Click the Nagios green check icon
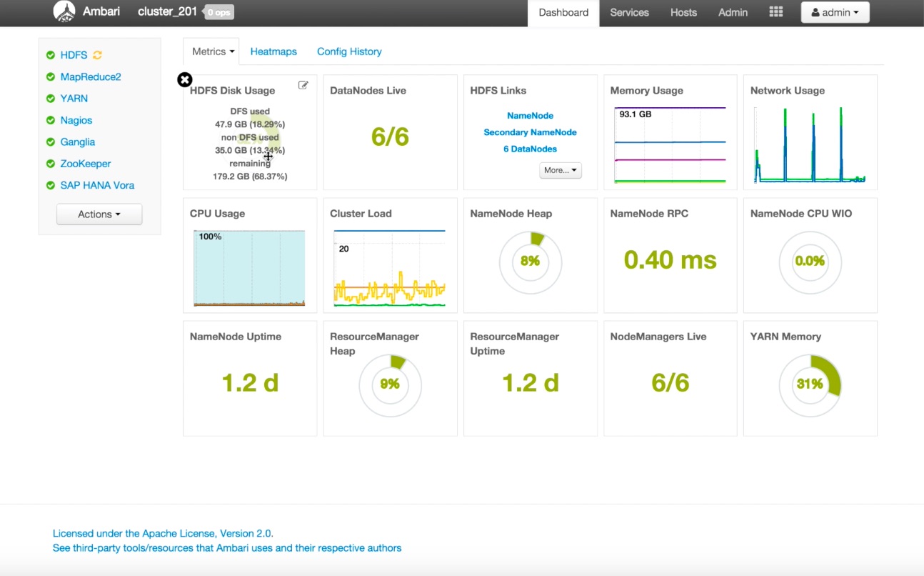924x576 pixels. (51, 120)
